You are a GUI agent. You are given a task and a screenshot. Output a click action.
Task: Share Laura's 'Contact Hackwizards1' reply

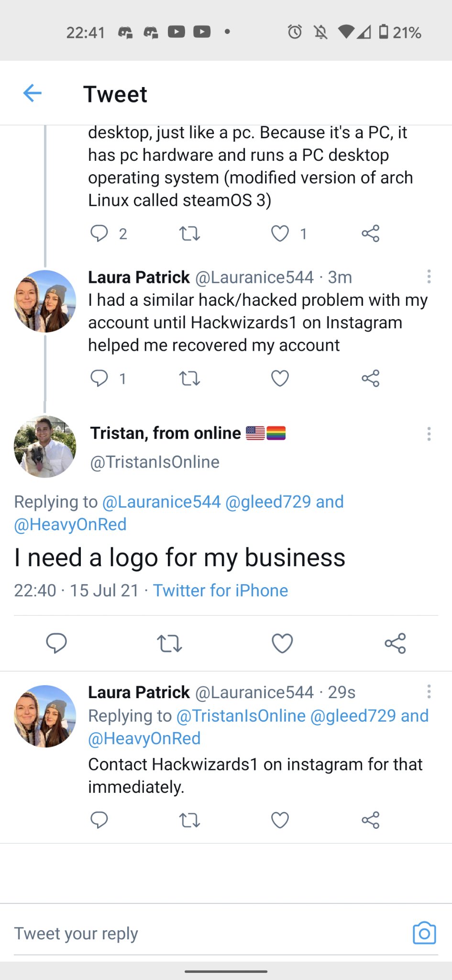pos(370,820)
